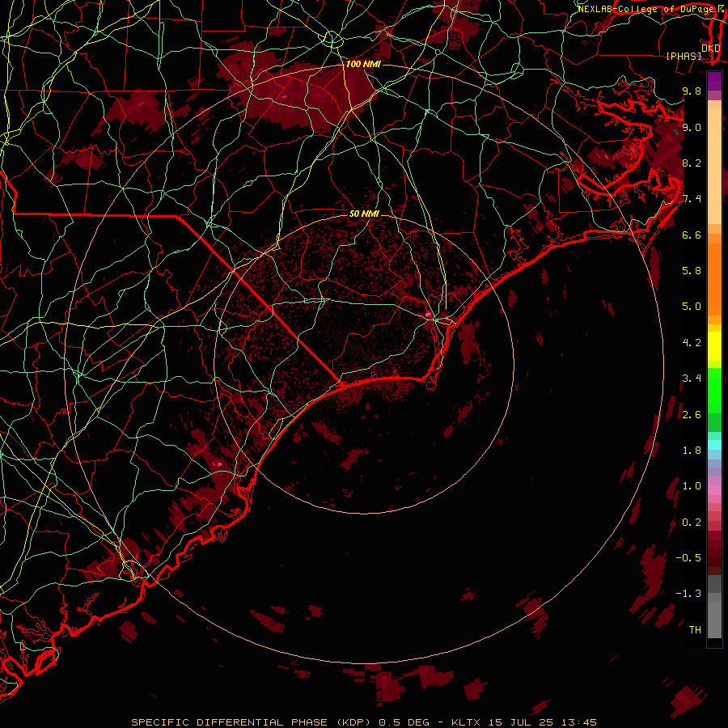Image resolution: width=728 pixels, height=728 pixels.
Task: Click the [PHAS] units label
Action: [x=684, y=57]
